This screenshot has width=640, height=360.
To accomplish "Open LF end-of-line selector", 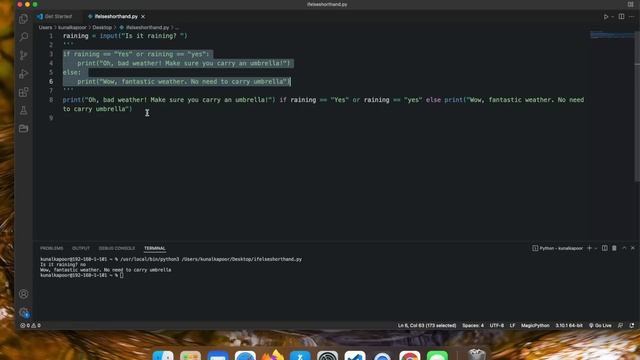I will pyautogui.click(x=512, y=325).
